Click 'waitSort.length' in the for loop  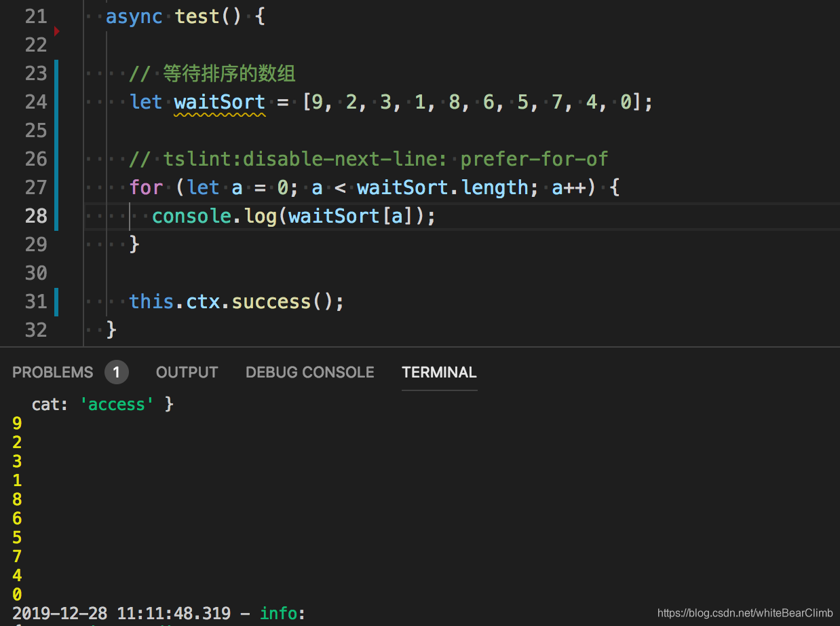pos(442,187)
